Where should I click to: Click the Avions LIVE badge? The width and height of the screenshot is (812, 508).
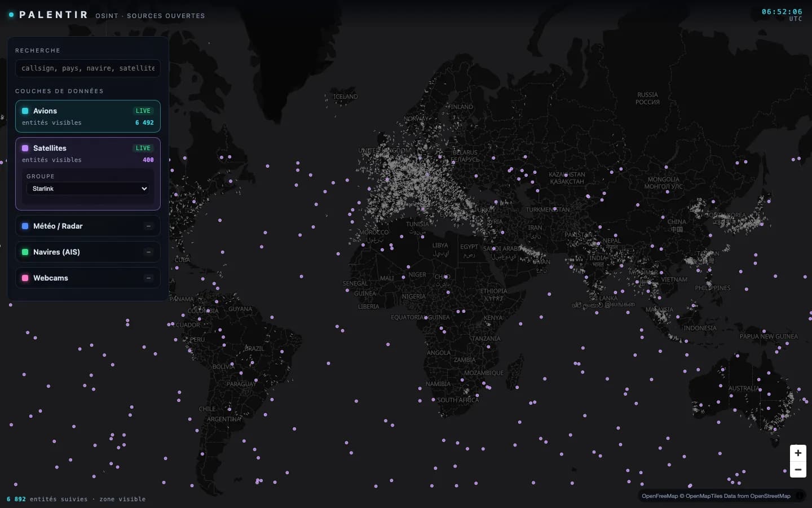click(143, 111)
